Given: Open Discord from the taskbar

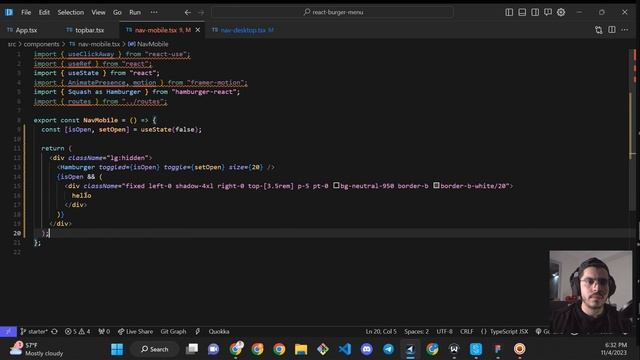Looking at the screenshot, I should (367, 349).
